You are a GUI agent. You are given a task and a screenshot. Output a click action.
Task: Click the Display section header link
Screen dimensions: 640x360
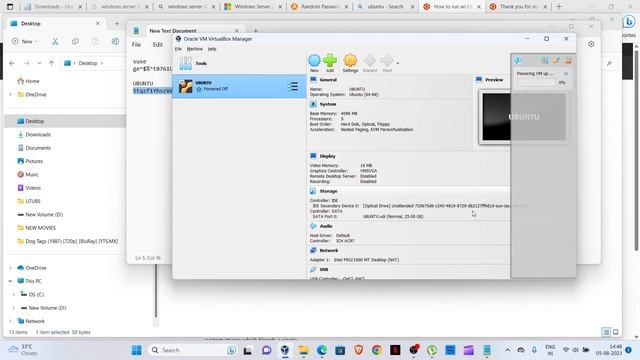(x=327, y=156)
